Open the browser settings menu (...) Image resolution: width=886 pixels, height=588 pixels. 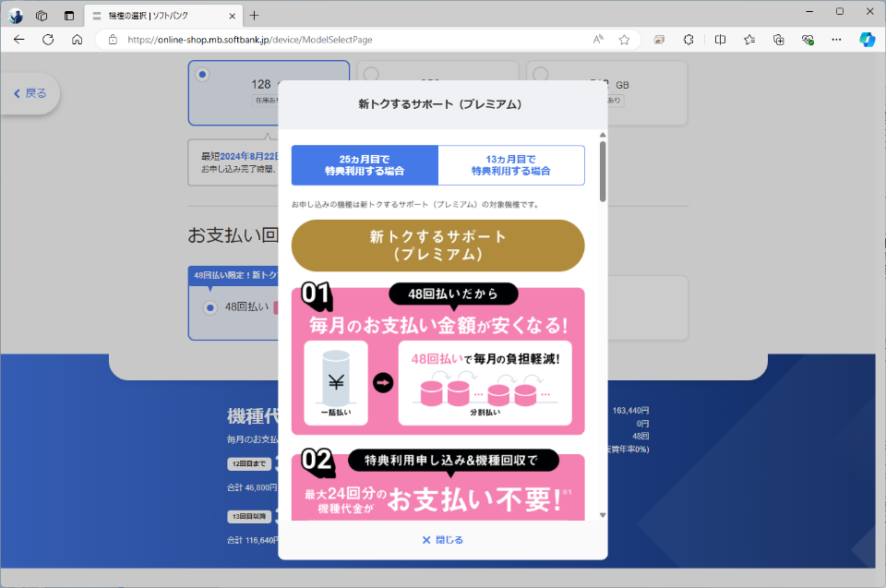tap(836, 40)
